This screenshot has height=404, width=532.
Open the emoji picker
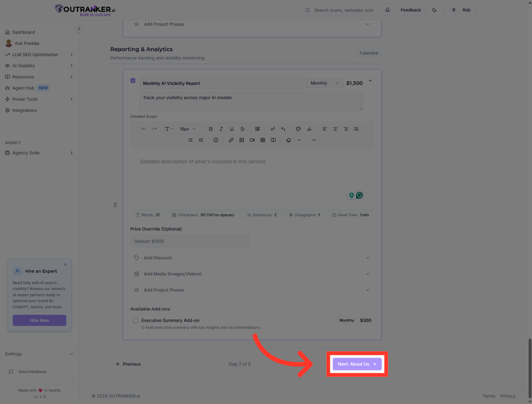[x=216, y=140]
